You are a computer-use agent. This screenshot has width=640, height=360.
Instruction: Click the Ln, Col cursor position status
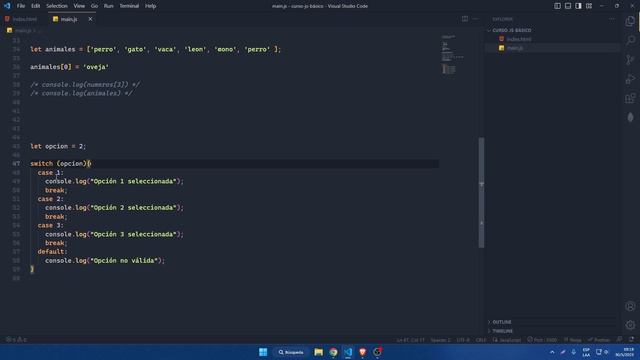pos(410,340)
